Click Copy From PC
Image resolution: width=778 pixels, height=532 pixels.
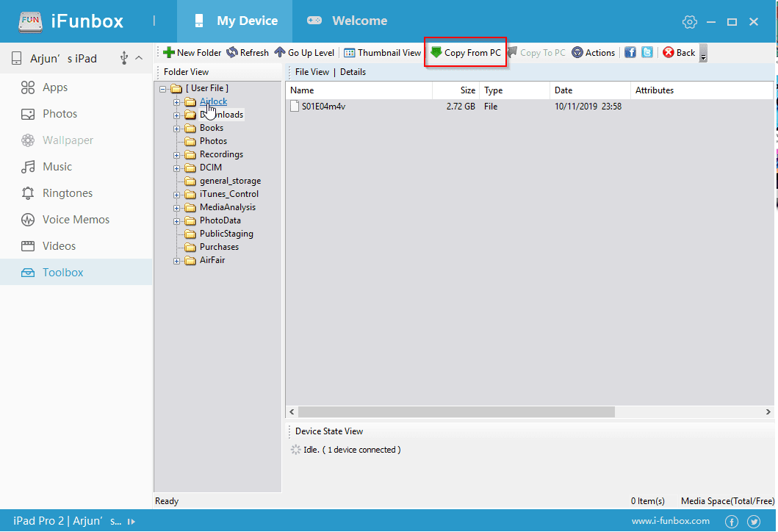tap(466, 53)
